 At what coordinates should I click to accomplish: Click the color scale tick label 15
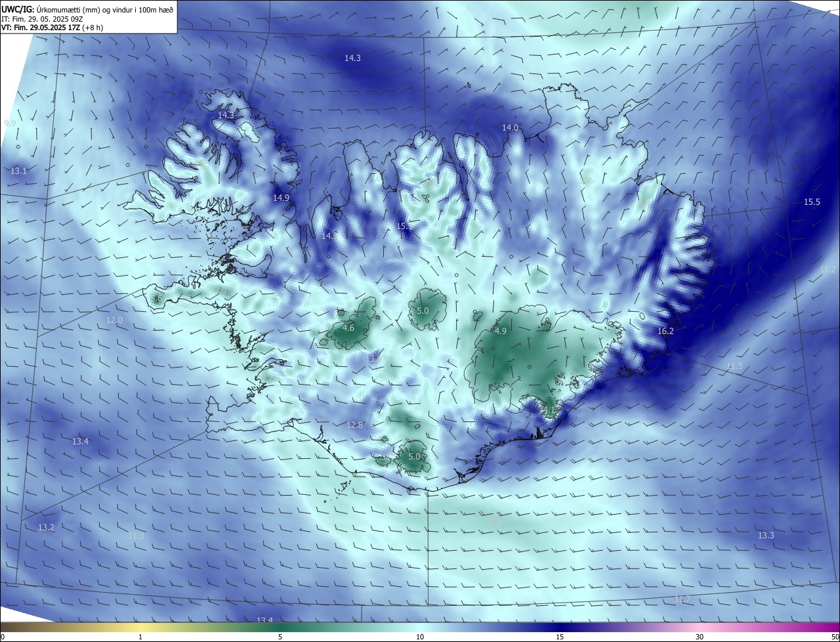(560, 637)
